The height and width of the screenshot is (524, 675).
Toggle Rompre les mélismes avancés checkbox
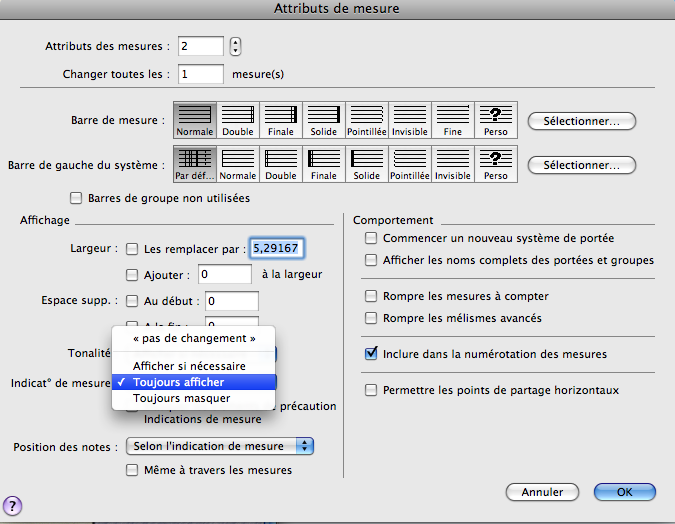[372, 318]
